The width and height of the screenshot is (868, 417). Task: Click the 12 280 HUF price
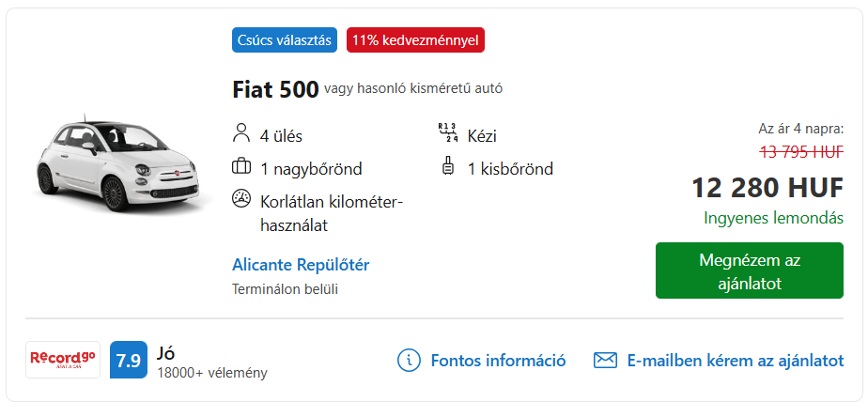[x=767, y=188]
